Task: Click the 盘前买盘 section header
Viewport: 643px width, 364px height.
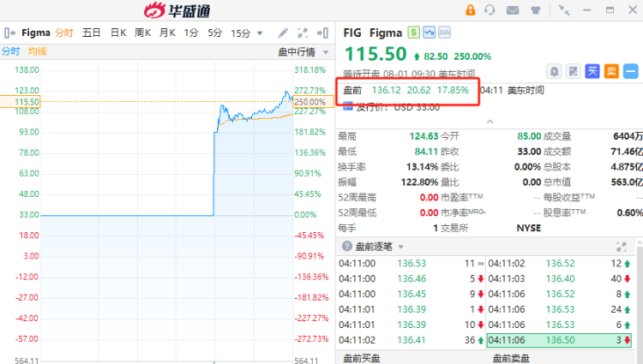Action: point(361,359)
